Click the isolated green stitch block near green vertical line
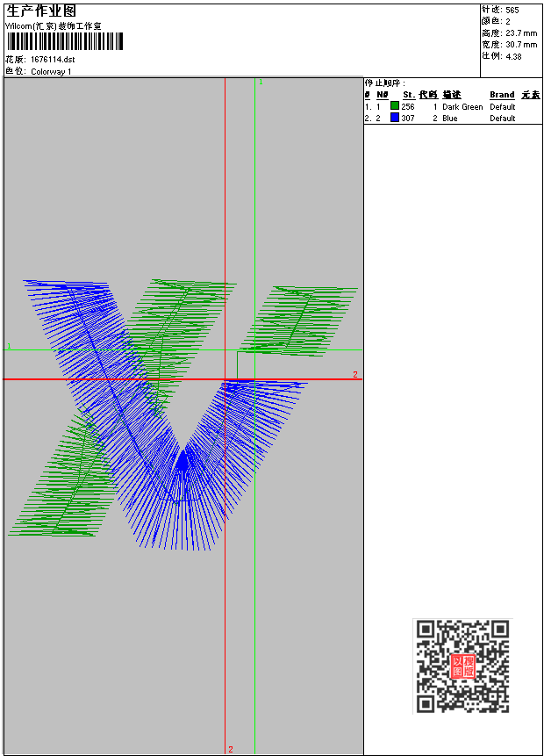The image size is (544, 756). (x=300, y=320)
